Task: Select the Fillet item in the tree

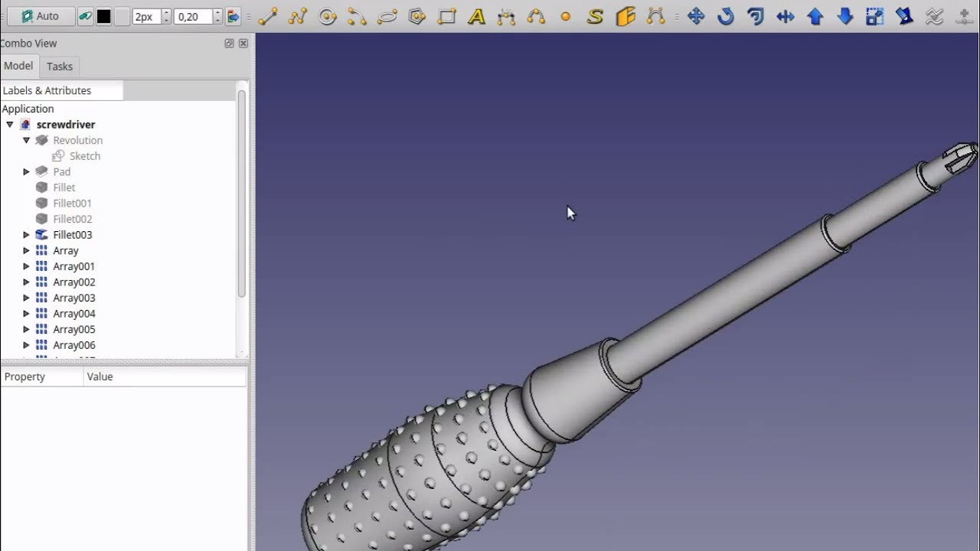Action: coord(64,187)
